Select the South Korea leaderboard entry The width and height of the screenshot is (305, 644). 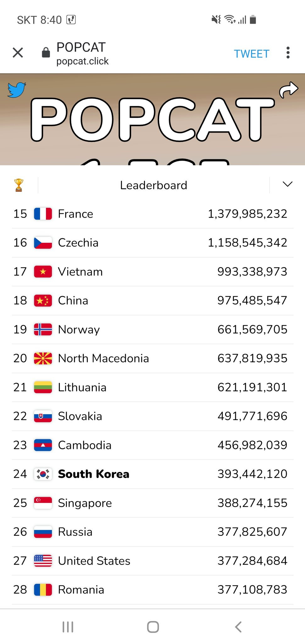152,474
